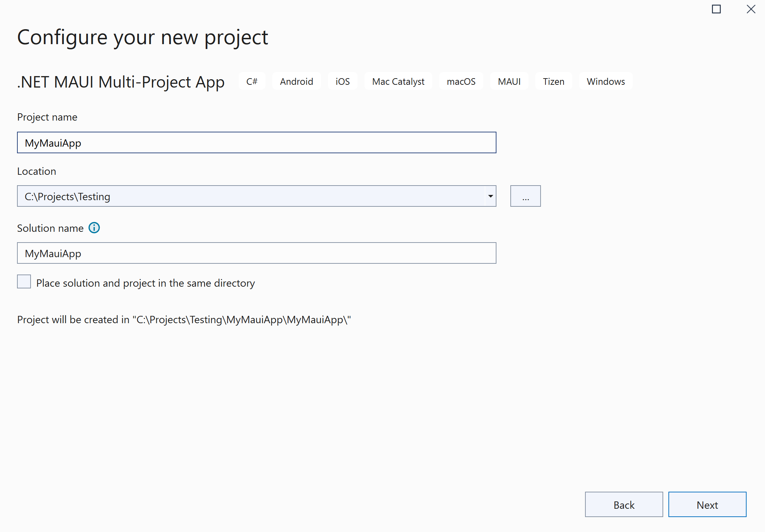Click the Mac Catalyst tag
Screen dimensions: 765x532
click(398, 81)
